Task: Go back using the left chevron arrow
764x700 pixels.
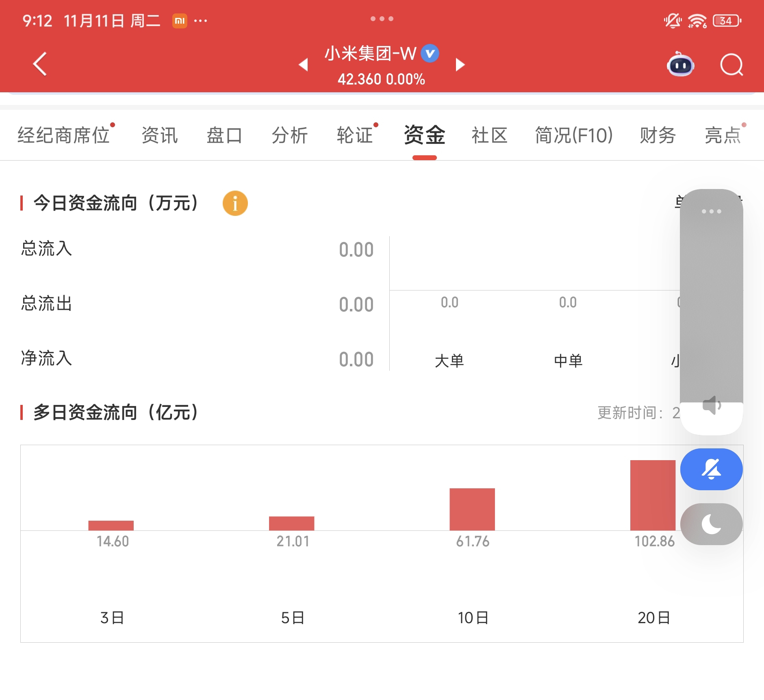Action: [x=40, y=64]
